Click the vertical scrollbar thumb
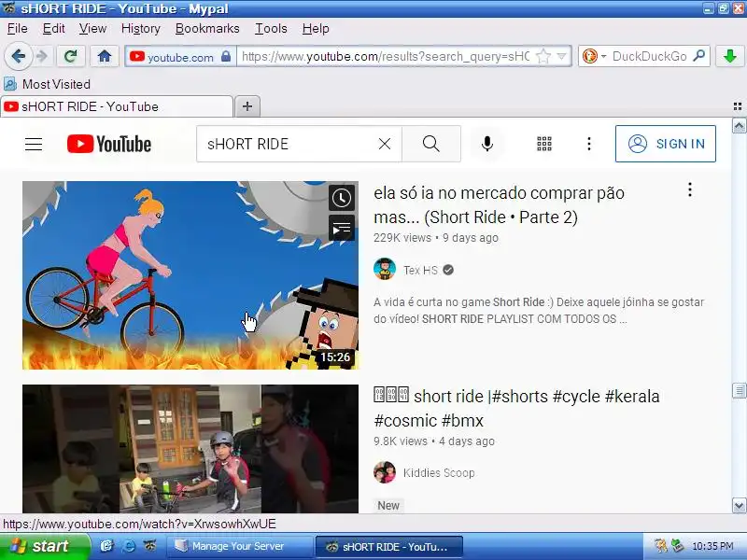 pyautogui.click(x=739, y=390)
